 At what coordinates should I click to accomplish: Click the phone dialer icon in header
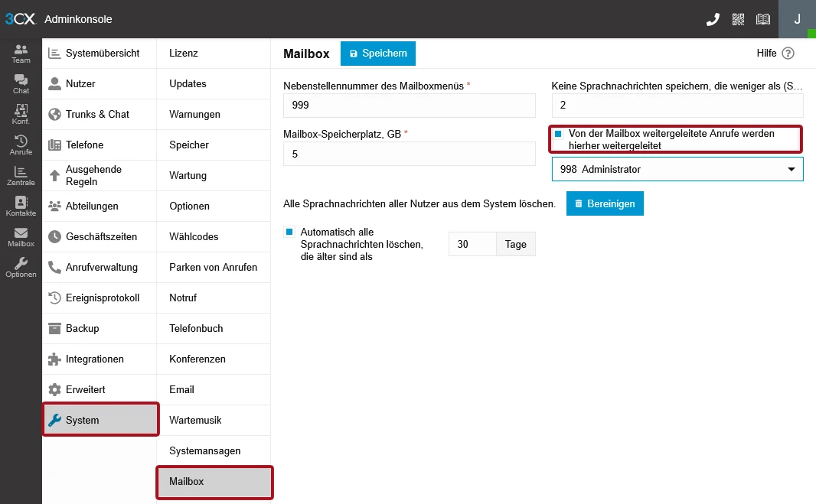[x=713, y=19]
